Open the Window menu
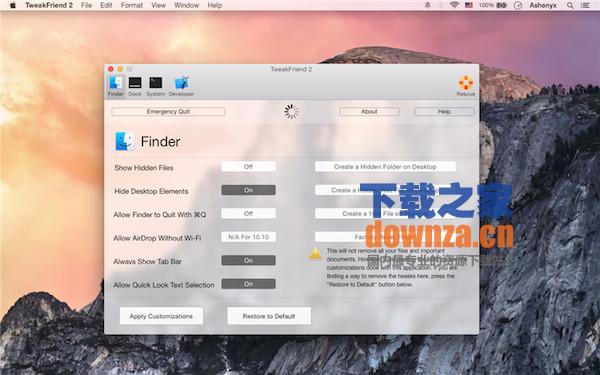The width and height of the screenshot is (600, 375). coord(186,5)
